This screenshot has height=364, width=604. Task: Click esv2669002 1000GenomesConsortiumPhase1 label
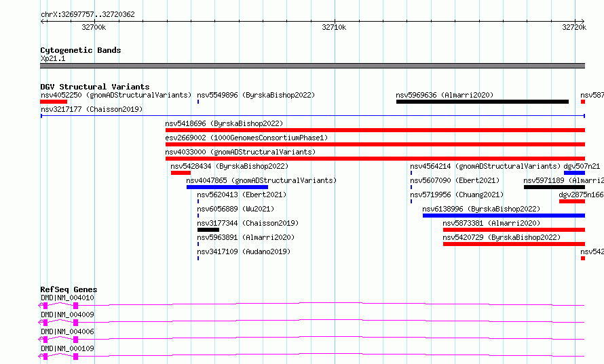pos(246,138)
